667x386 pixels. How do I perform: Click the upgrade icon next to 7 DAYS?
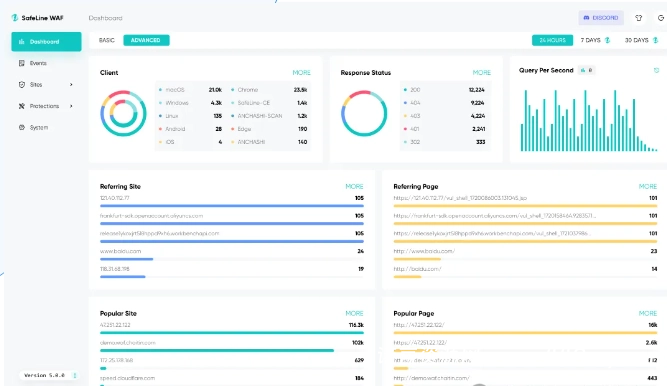click(607, 40)
